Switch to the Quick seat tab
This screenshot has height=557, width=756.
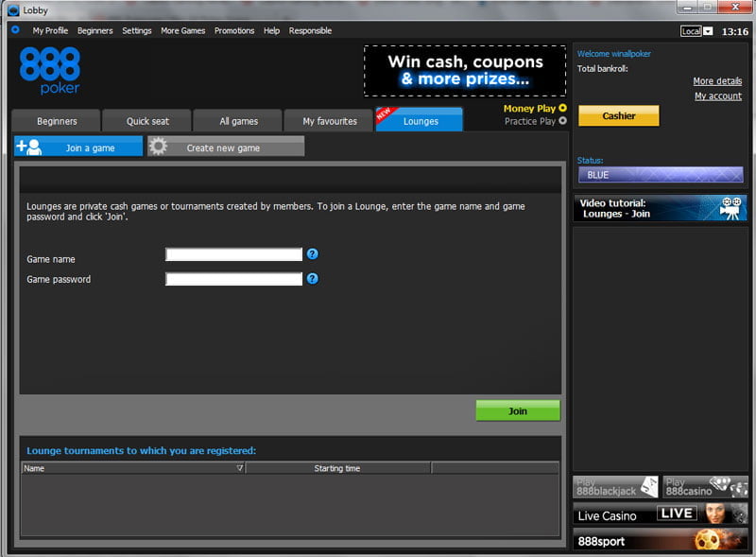[x=147, y=121]
